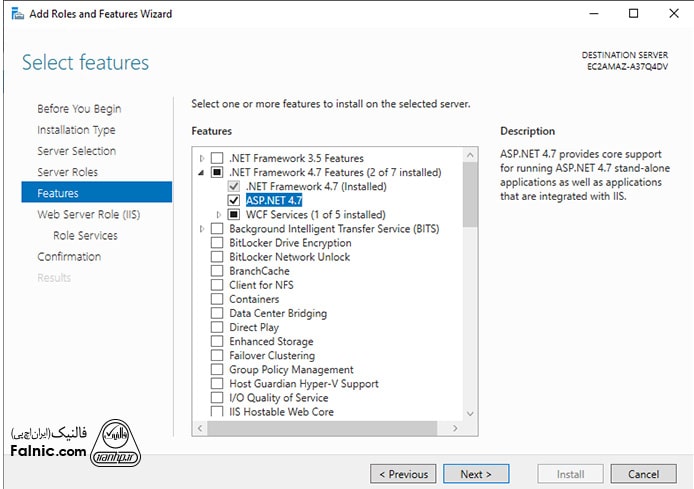Collapse .NET Framework 4.7 Features node
This screenshot has height=489, width=694.
pyautogui.click(x=203, y=172)
